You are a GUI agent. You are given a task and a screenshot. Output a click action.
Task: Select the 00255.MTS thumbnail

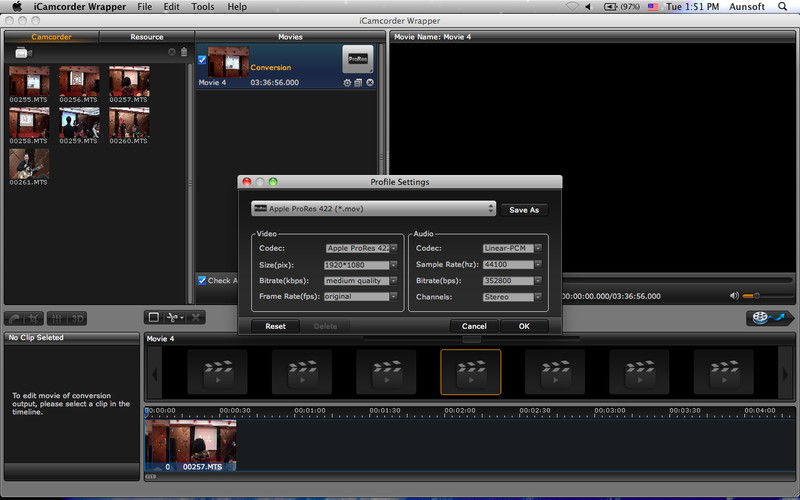29,81
